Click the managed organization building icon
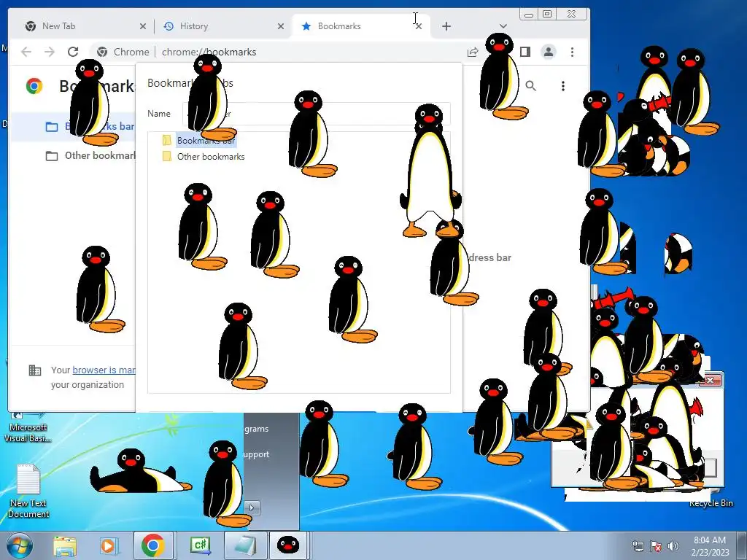 pyautogui.click(x=35, y=370)
